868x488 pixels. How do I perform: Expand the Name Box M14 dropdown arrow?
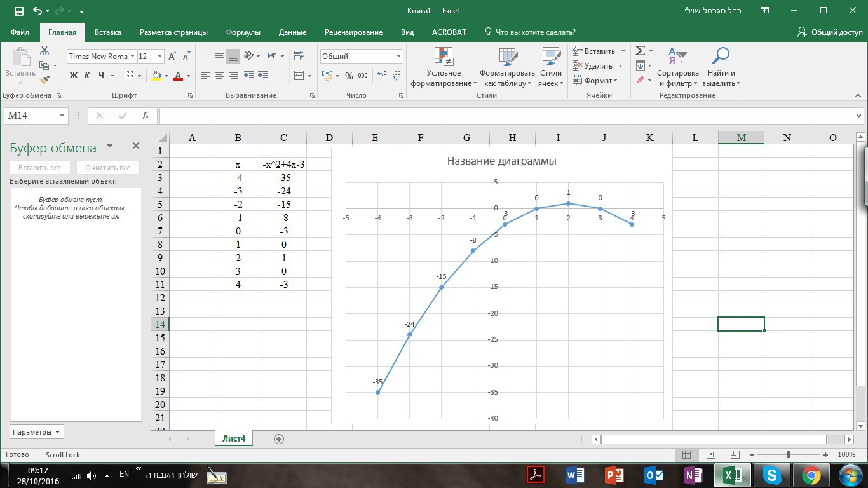(62, 116)
